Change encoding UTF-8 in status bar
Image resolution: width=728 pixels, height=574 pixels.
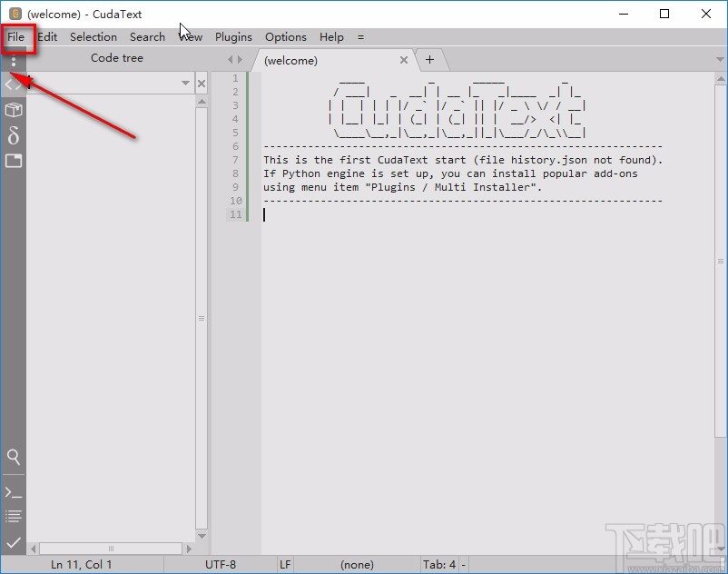click(x=221, y=565)
